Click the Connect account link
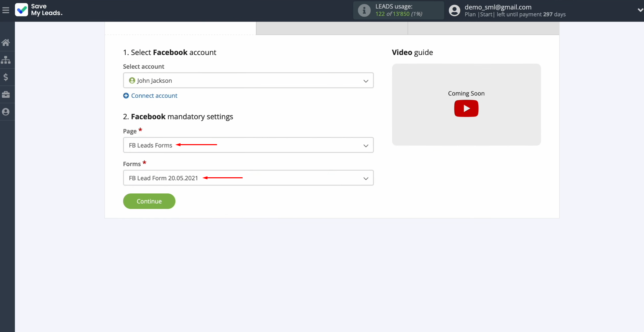The width and height of the screenshot is (644, 332). click(154, 96)
